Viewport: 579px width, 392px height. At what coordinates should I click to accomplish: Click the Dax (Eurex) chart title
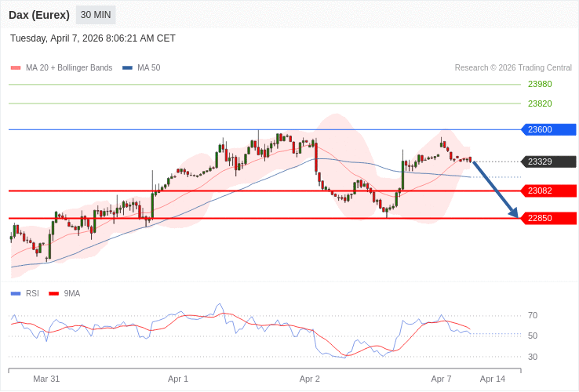pyautogui.click(x=39, y=15)
